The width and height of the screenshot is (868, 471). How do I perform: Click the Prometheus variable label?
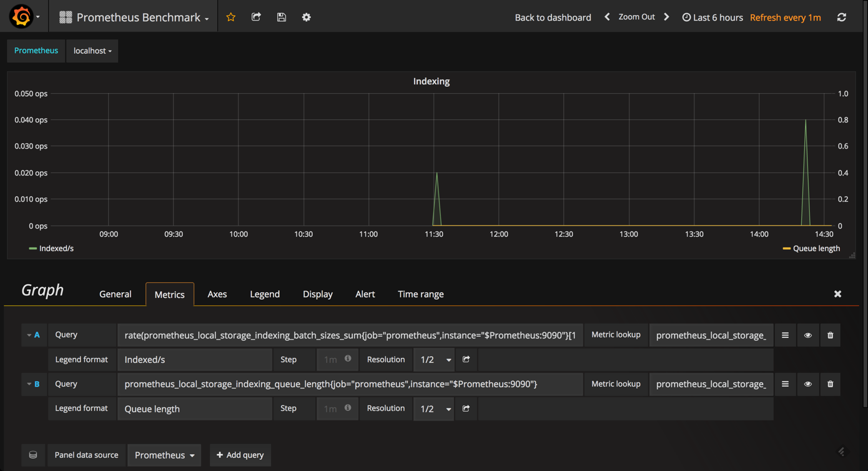[x=36, y=51]
